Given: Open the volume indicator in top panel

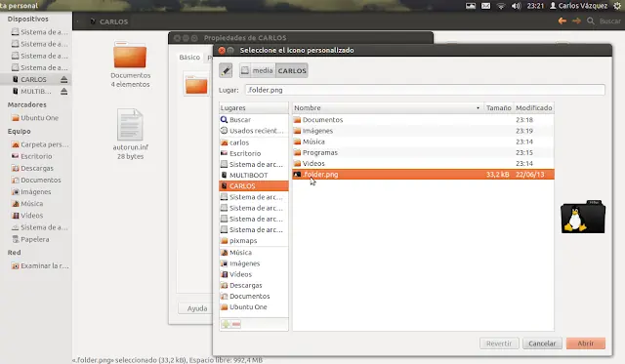Looking at the screenshot, I should (517, 6).
